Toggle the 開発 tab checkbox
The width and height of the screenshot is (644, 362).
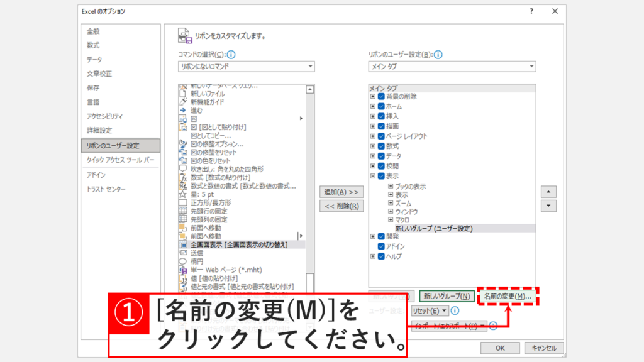click(381, 237)
